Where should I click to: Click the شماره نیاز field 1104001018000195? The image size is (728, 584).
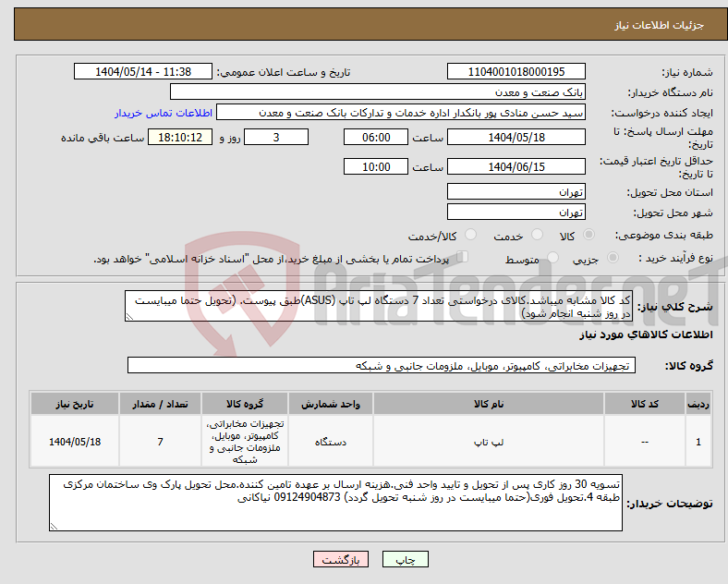pyautogui.click(x=516, y=71)
